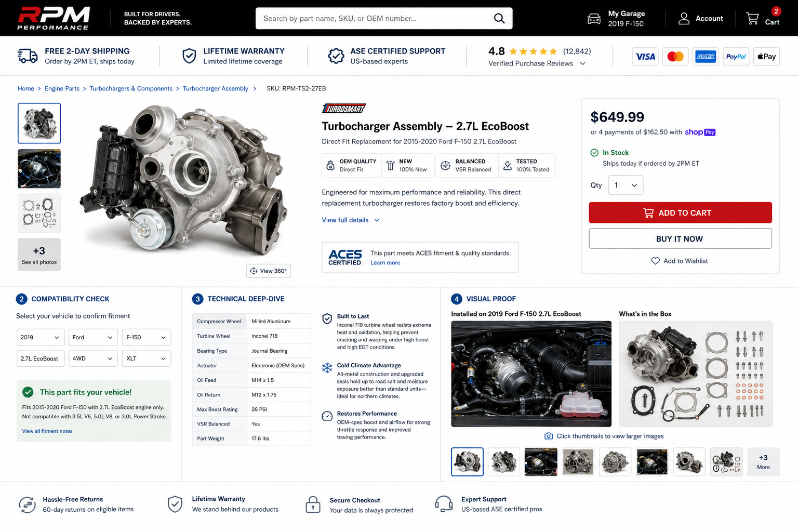This screenshot has width=798, height=532.
Task: Open the quantity dropdown
Action: pyautogui.click(x=626, y=185)
